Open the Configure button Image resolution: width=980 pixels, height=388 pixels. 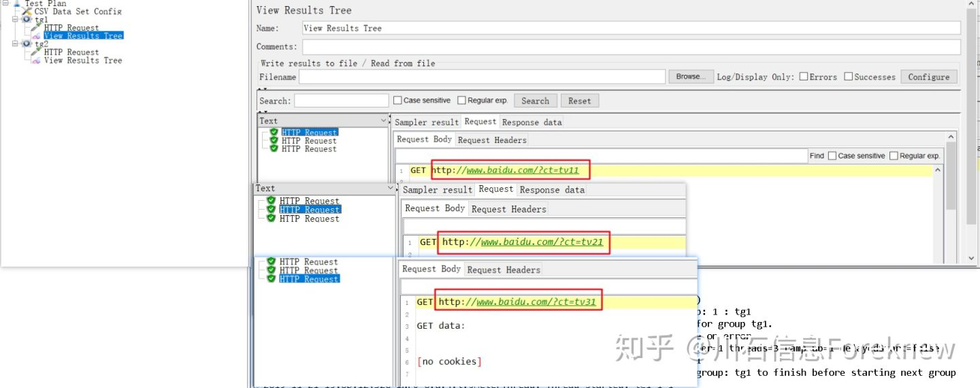click(x=929, y=77)
